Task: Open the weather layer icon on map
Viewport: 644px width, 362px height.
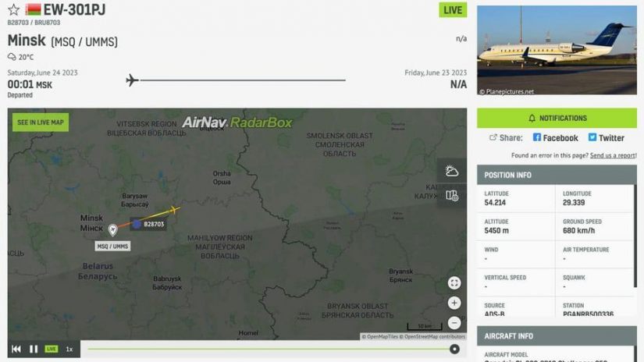Action: tap(452, 170)
